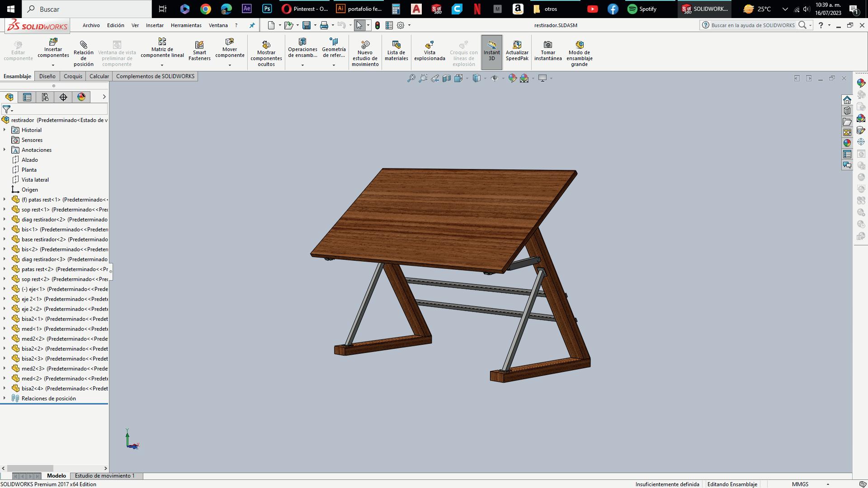The width and height of the screenshot is (868, 488).
Task: Expand the Historial tree node
Action: 5,130
